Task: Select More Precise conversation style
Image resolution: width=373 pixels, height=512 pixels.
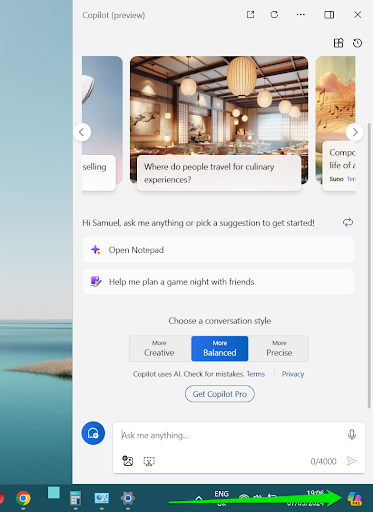Action: 279,349
